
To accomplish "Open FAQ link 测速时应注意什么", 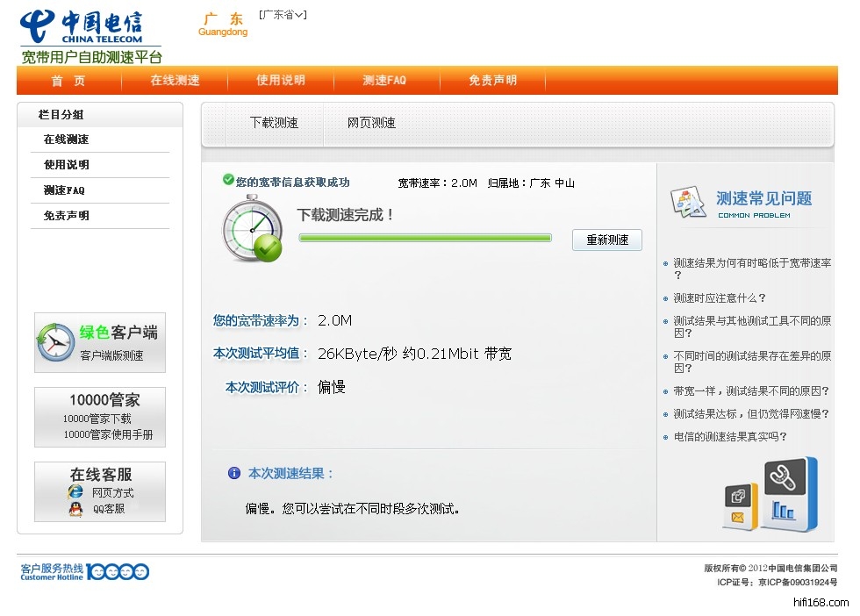I will pos(720,298).
